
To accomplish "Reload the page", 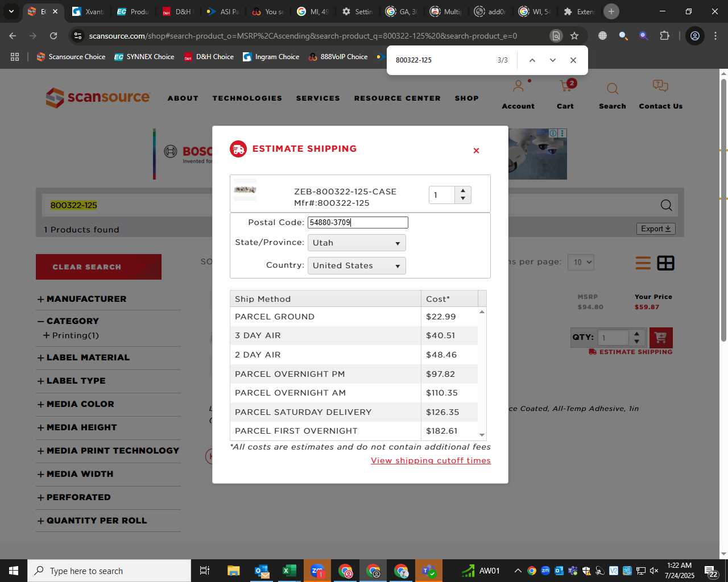I will 53,36.
